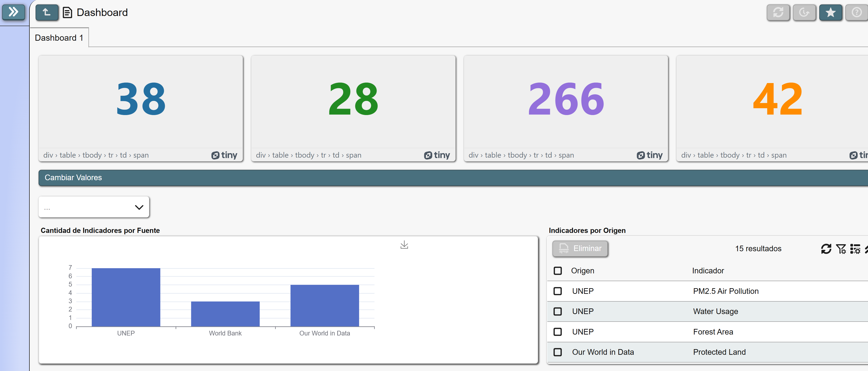Screen dimensions: 868x371
Task: Check the select-all checkbox beside Origen header
Action: [x=558, y=271]
